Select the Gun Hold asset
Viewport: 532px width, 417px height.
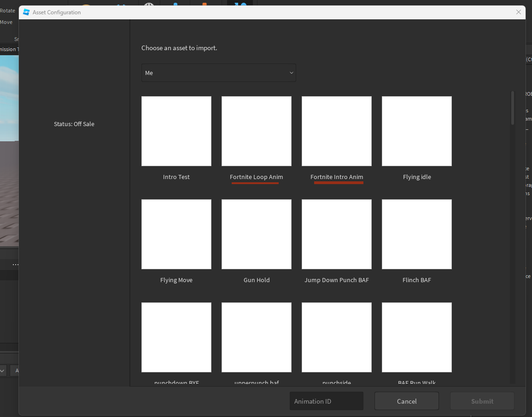pyautogui.click(x=257, y=234)
